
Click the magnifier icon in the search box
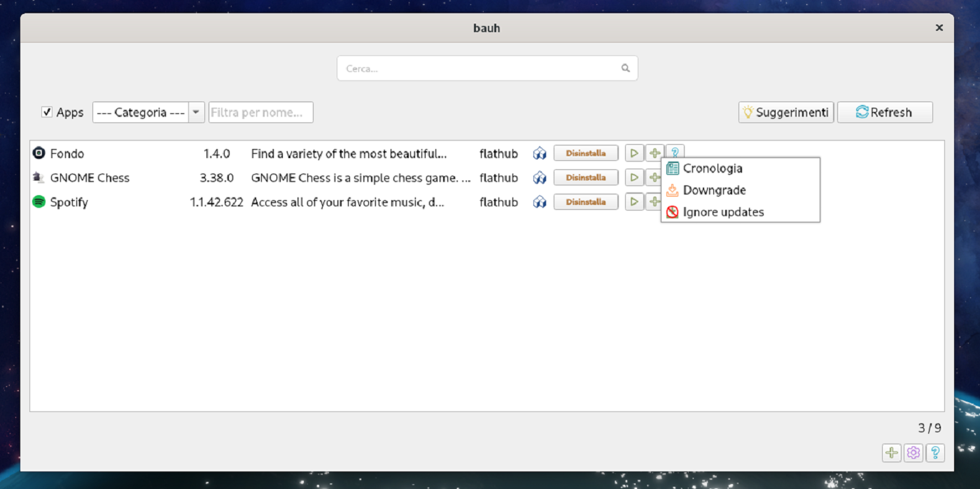(x=626, y=69)
